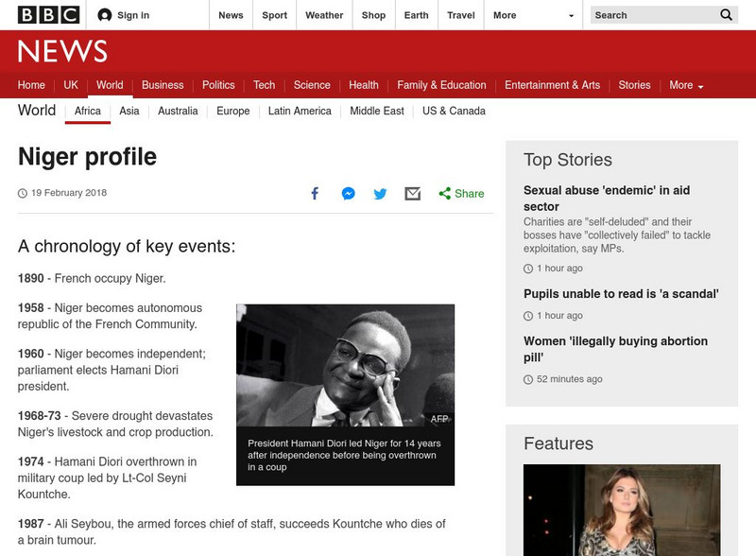Image resolution: width=756 pixels, height=556 pixels.
Task: Switch to the World tab in NEWS navigation
Action: (x=111, y=85)
